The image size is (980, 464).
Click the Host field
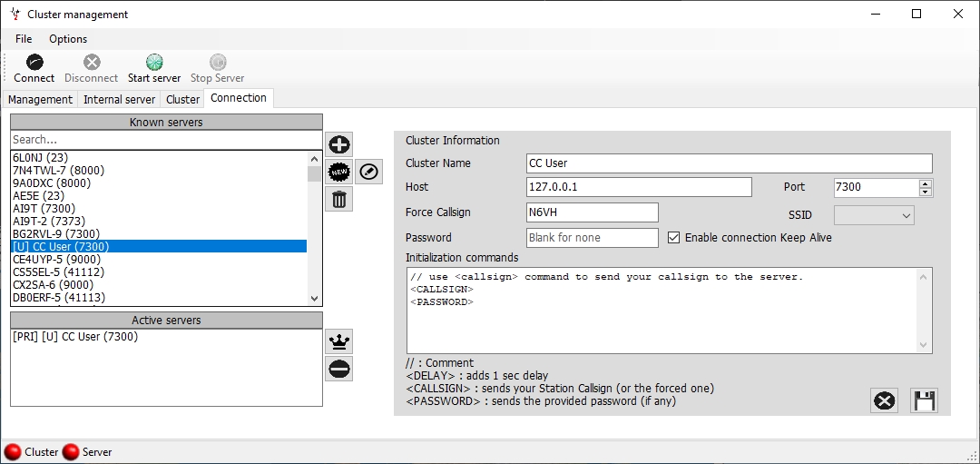click(640, 187)
